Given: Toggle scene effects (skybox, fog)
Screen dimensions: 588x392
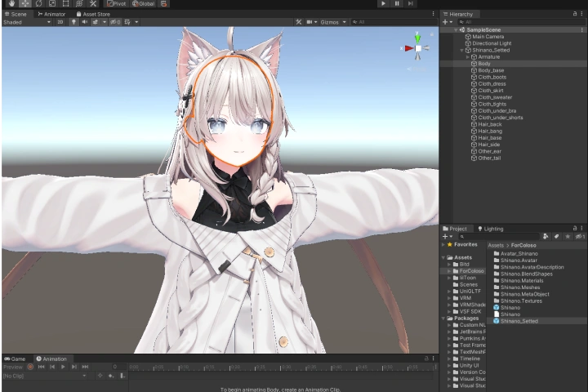Looking at the screenshot, I should pos(96,22).
